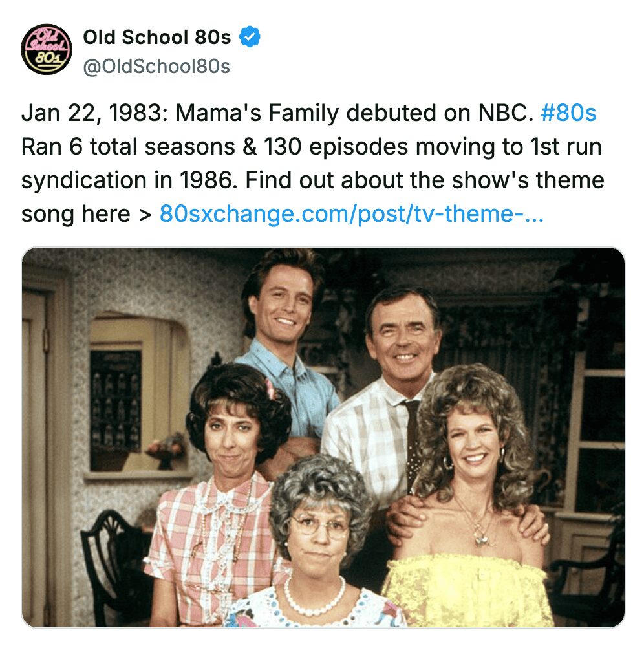Follow the 80sxchange.com theme song link
The width and height of the screenshot is (644, 648).
tap(351, 213)
